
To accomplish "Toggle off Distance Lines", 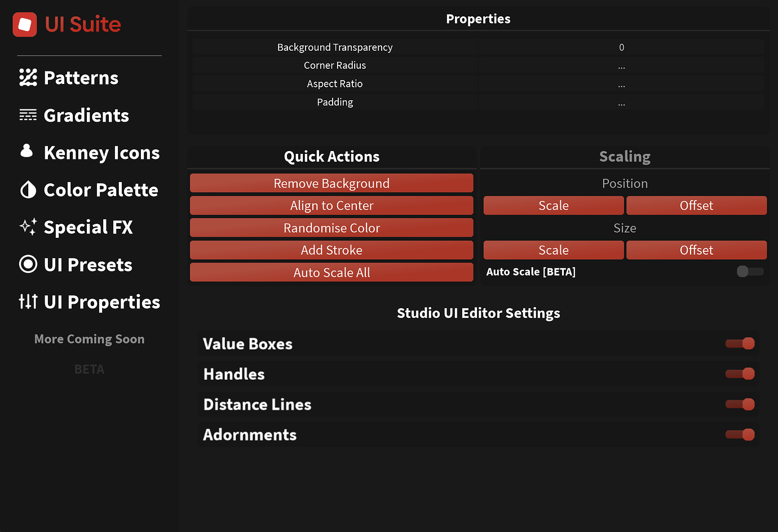I will coord(740,404).
